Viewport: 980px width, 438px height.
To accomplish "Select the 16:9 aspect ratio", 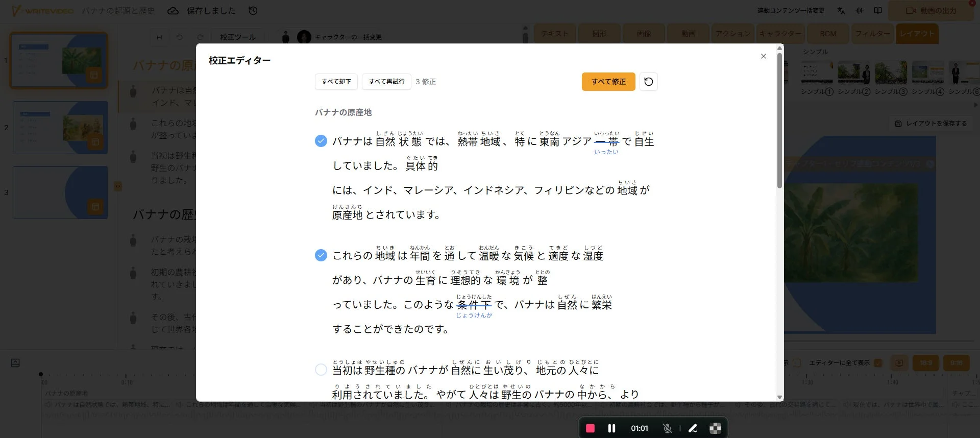I will pyautogui.click(x=926, y=363).
